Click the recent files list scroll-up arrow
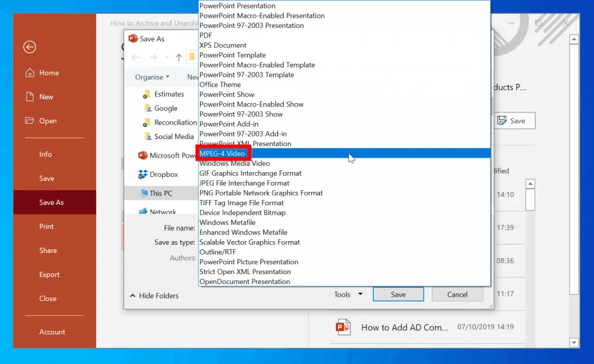Viewport: 594px width, 364px height. [x=530, y=184]
